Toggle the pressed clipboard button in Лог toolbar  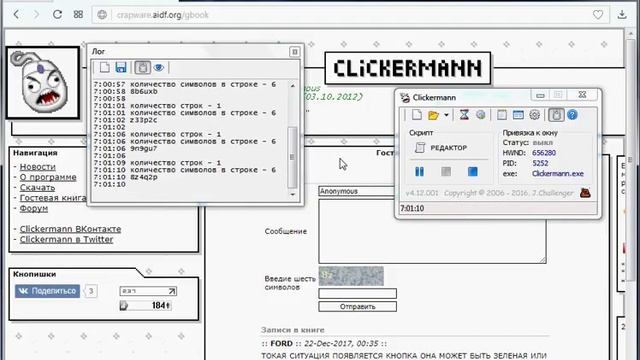point(142,67)
